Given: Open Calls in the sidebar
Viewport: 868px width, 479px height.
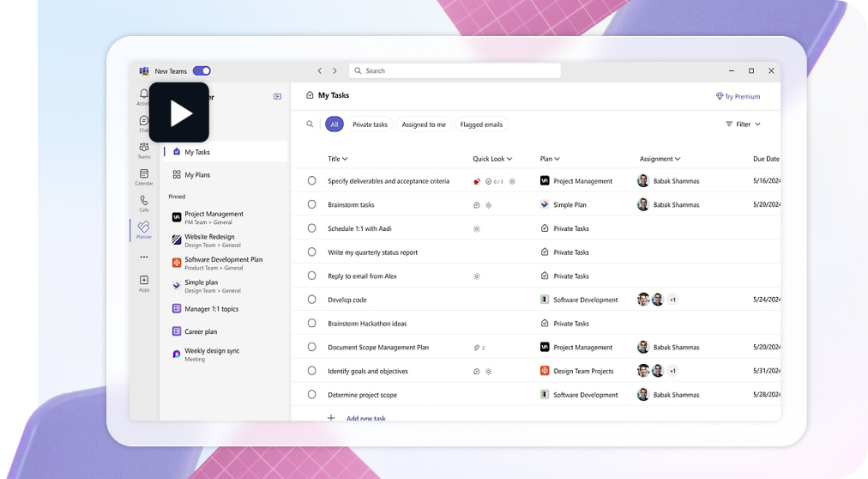Looking at the screenshot, I should (x=144, y=203).
